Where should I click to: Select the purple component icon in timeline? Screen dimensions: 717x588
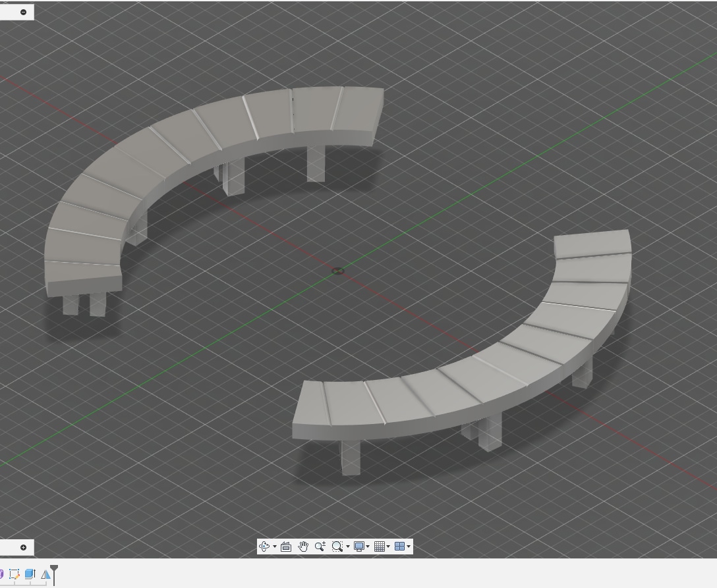click(x=1, y=574)
